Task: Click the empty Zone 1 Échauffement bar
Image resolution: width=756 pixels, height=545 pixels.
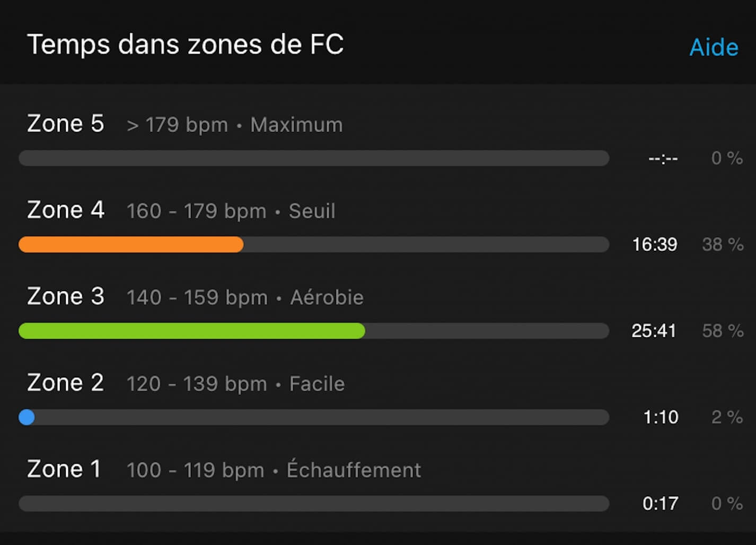Action: pyautogui.click(x=314, y=504)
